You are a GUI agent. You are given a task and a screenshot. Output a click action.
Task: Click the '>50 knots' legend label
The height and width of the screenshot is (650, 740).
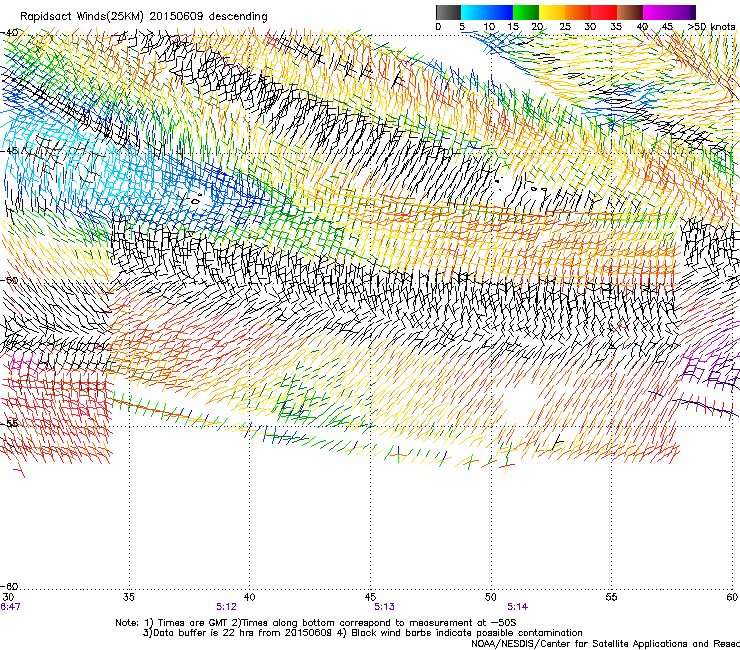click(711, 27)
